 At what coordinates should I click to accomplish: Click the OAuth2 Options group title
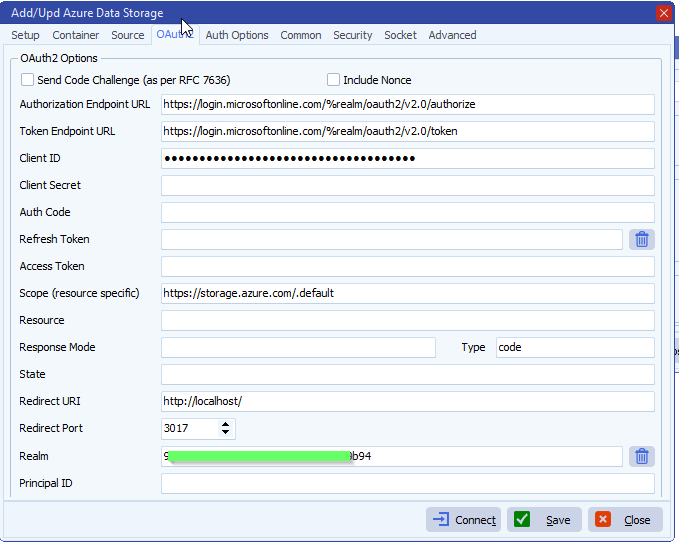click(x=59, y=58)
